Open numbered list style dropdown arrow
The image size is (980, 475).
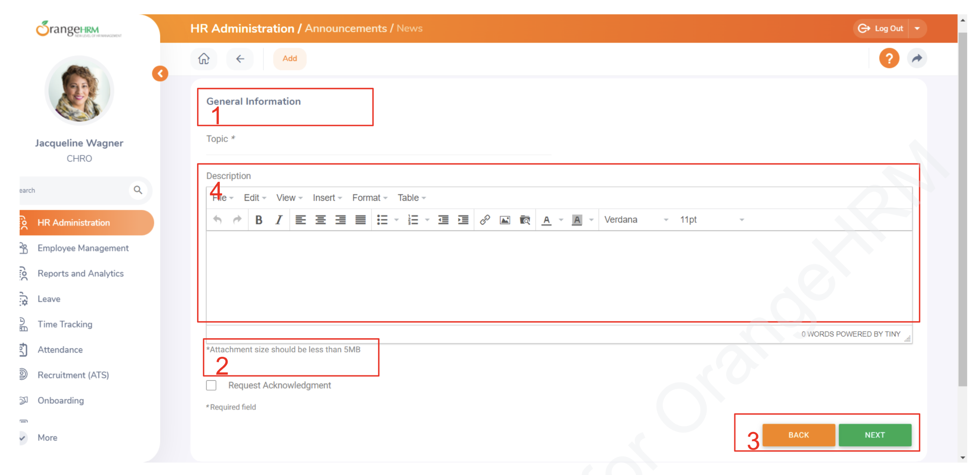(427, 220)
